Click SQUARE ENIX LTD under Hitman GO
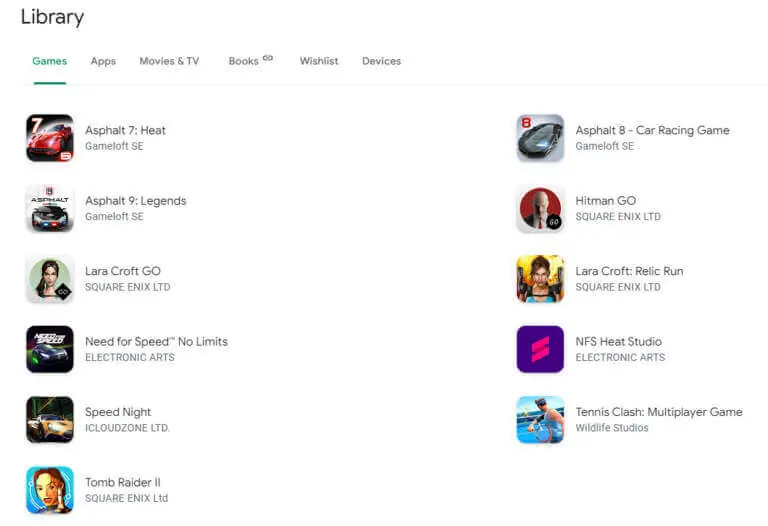 (x=618, y=216)
